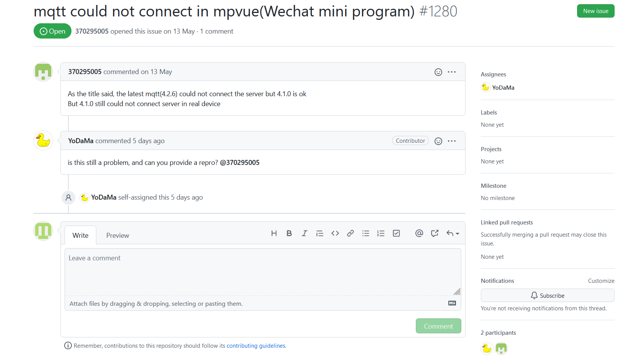Add heading text from the comment toolbar
This screenshot has height=363, width=644.
click(x=274, y=233)
